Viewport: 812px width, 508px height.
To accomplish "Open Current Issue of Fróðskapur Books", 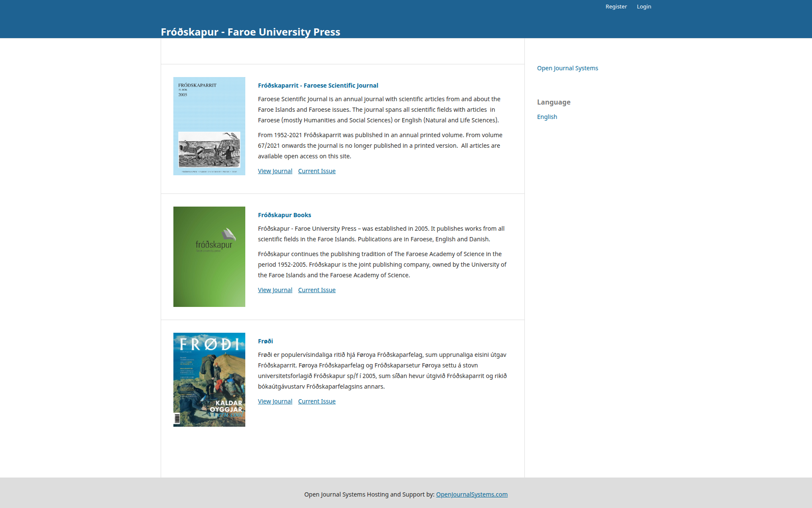I will coord(317,290).
